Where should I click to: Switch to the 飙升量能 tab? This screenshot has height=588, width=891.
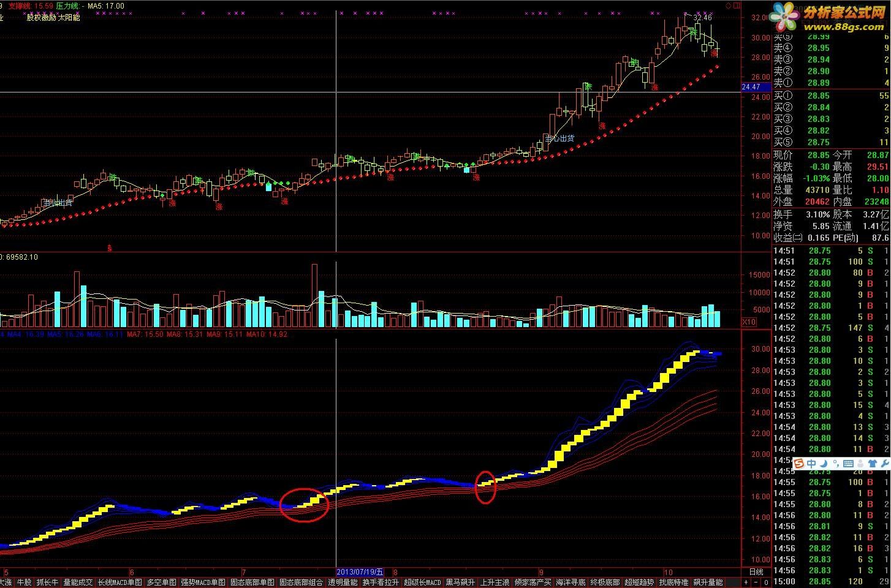[x=708, y=582]
